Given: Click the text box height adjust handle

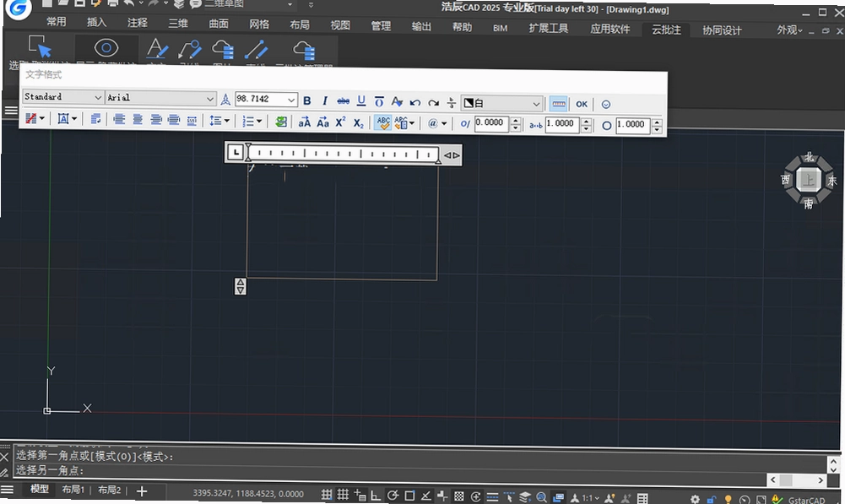Looking at the screenshot, I should [x=241, y=286].
